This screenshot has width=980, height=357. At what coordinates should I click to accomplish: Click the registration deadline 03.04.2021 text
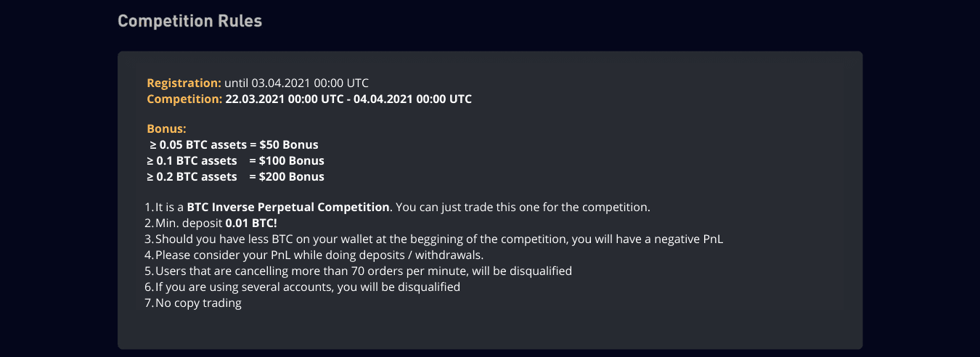tap(296, 83)
